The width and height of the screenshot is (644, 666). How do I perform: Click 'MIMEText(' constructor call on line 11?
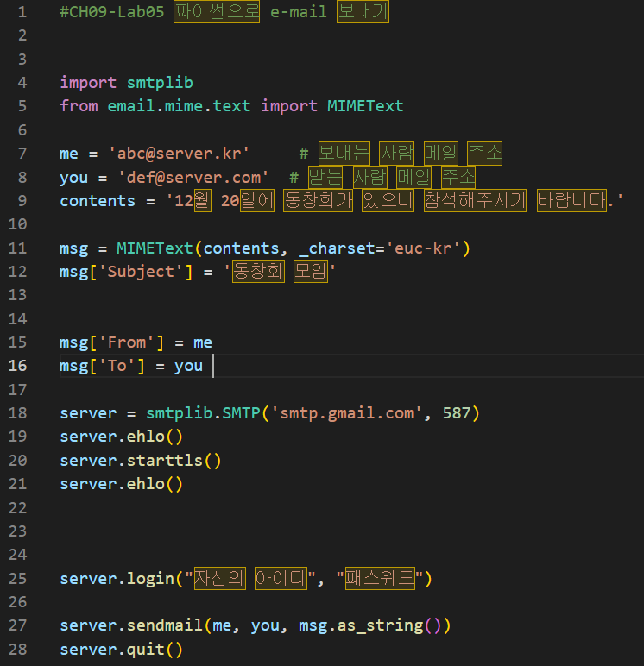tap(160, 248)
